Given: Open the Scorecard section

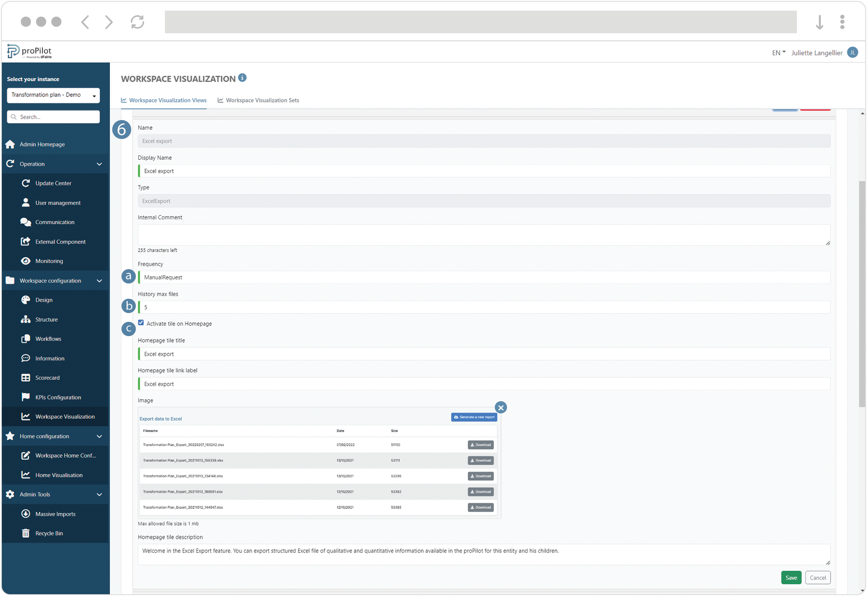Looking at the screenshot, I should (x=47, y=377).
